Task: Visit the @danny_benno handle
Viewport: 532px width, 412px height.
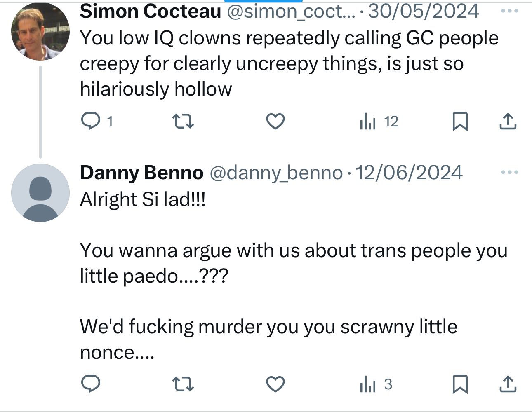Action: [276, 173]
